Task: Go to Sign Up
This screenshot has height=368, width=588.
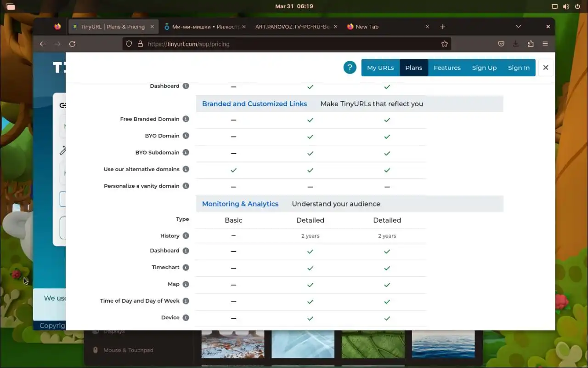Action: [x=484, y=68]
